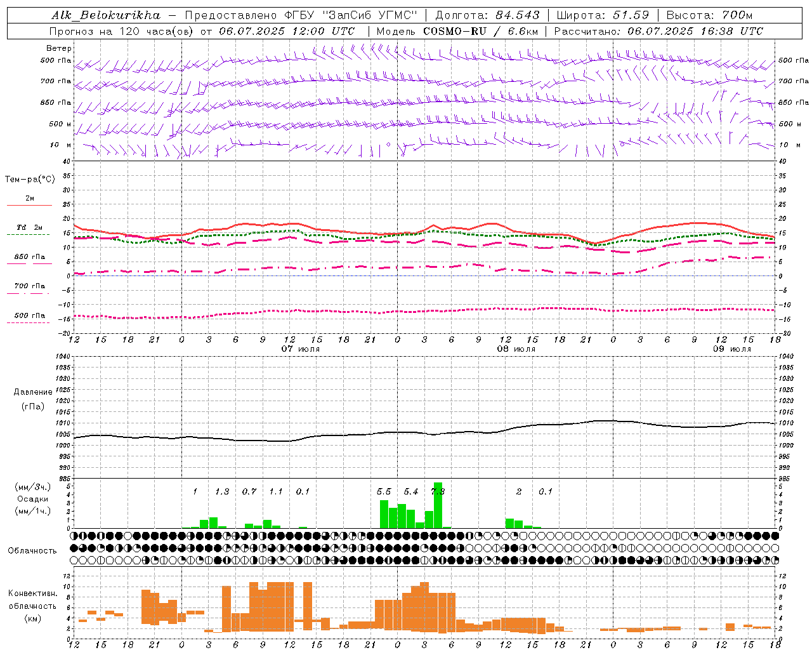Click the 'Td 2м' dew point legend
This screenshot has height=650, width=812.
[29, 227]
